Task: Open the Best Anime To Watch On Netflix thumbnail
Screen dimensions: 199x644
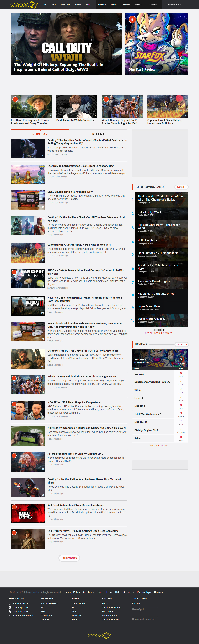Action: 77,106
